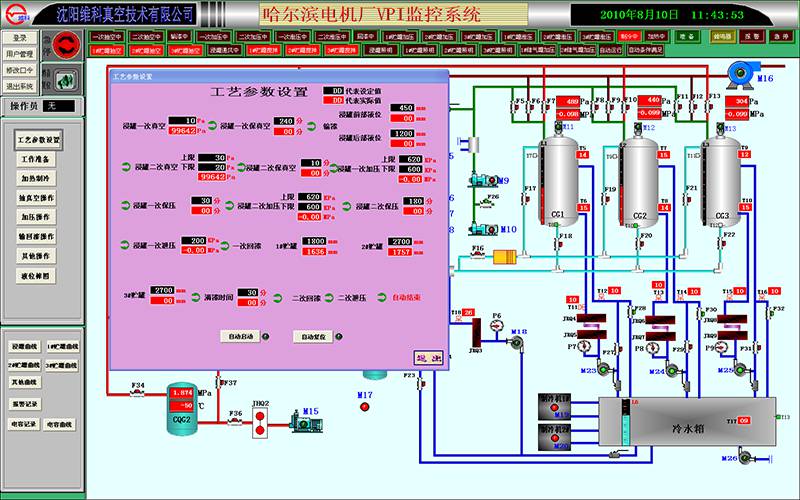Viewport: 800px width, 500px height.
Task: Click the red emergency stop icon
Action: pos(68,45)
